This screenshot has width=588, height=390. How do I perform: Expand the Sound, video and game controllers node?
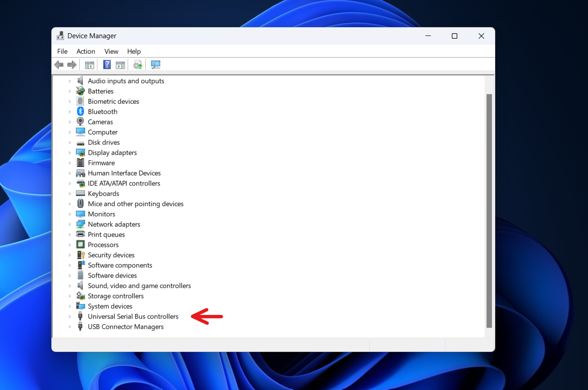click(69, 285)
